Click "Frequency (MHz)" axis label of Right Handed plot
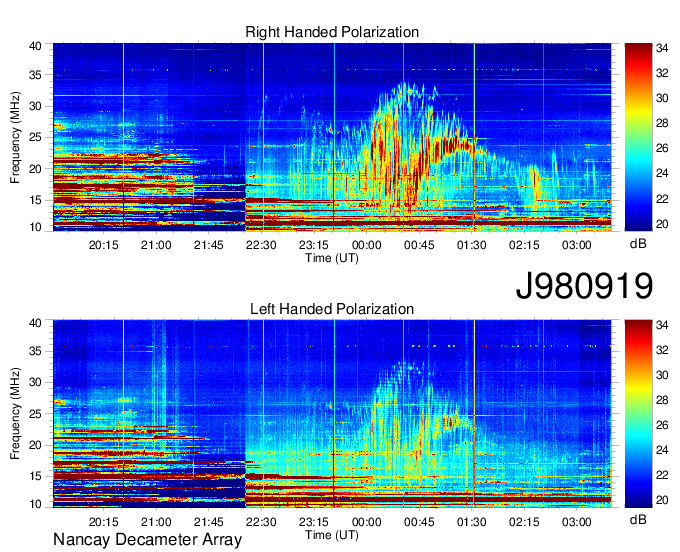The width and height of the screenshot is (680, 552). tap(15, 137)
